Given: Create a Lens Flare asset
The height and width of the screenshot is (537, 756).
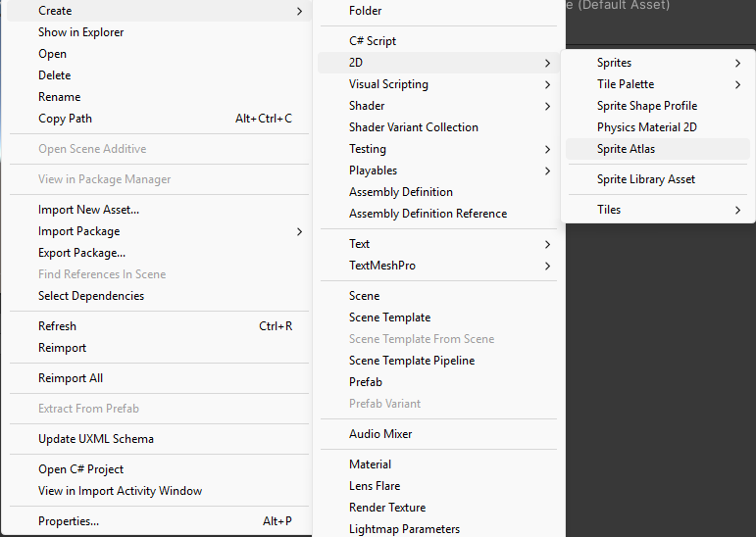Looking at the screenshot, I should coord(438,486).
